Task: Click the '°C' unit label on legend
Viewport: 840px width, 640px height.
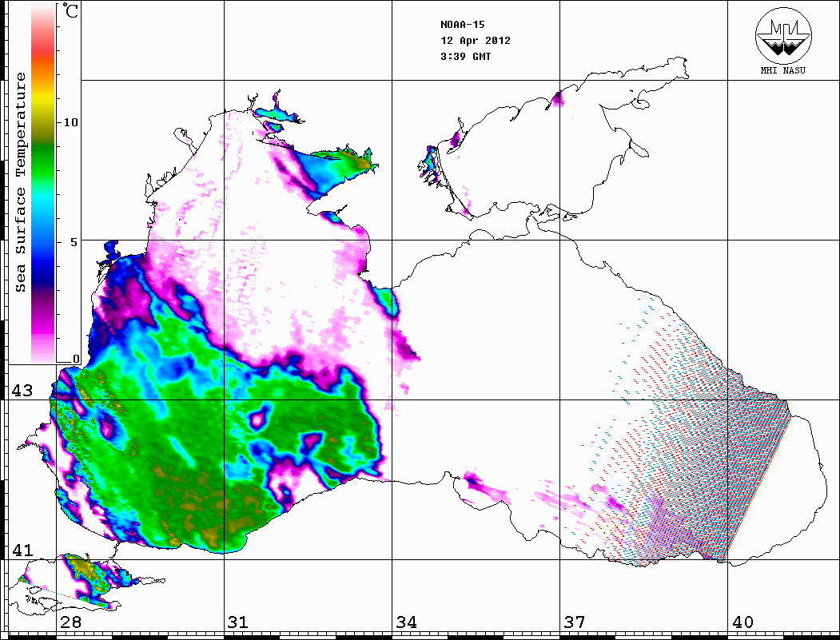Action: coord(70,10)
